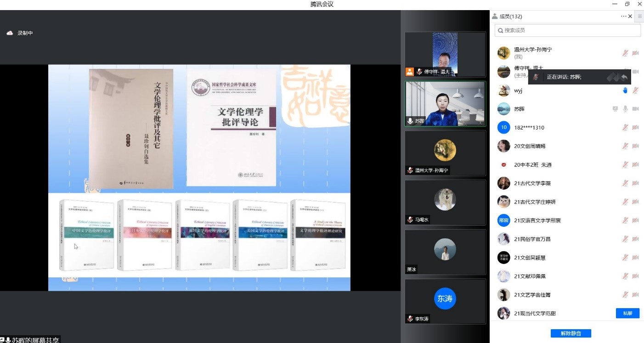
Task: Close the members panel with the X
Action: [x=630, y=17]
